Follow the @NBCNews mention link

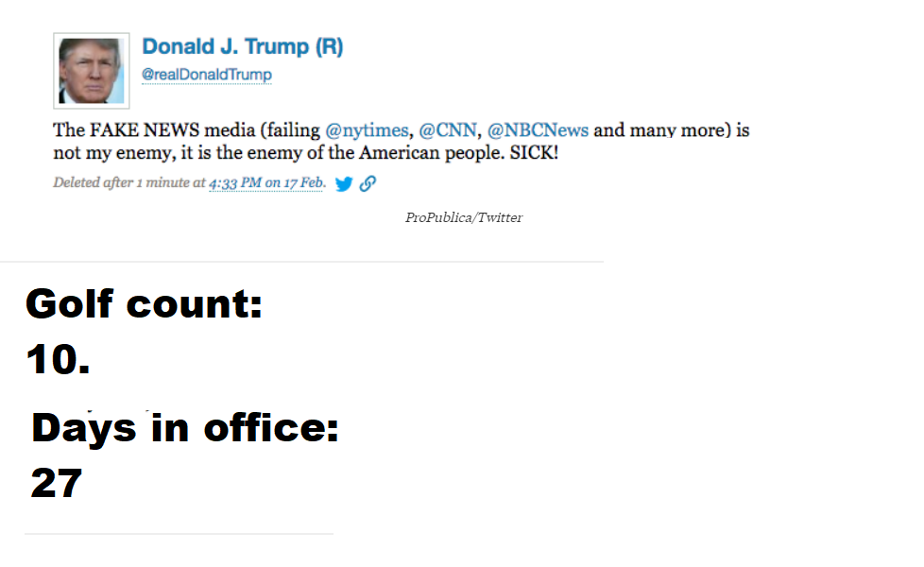coord(538,130)
